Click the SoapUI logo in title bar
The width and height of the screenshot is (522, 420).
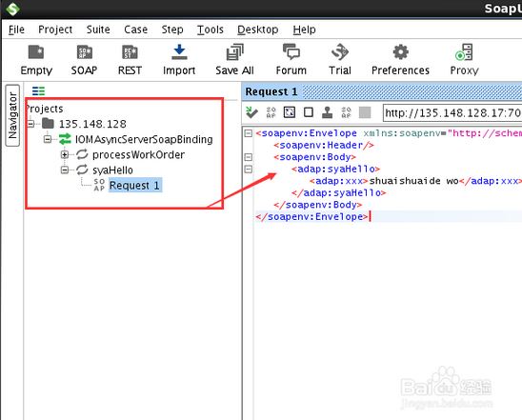pyautogui.click(x=12, y=9)
